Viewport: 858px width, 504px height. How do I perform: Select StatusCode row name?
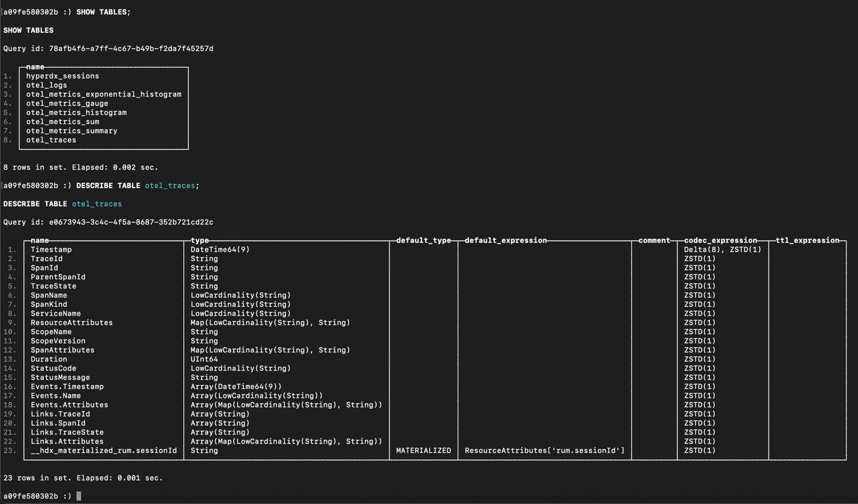53,368
